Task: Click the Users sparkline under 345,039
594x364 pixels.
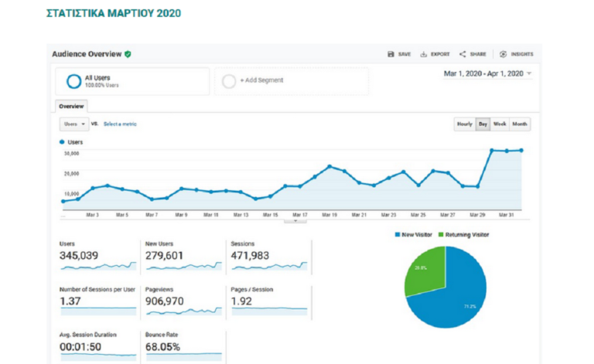Action: tap(98, 266)
